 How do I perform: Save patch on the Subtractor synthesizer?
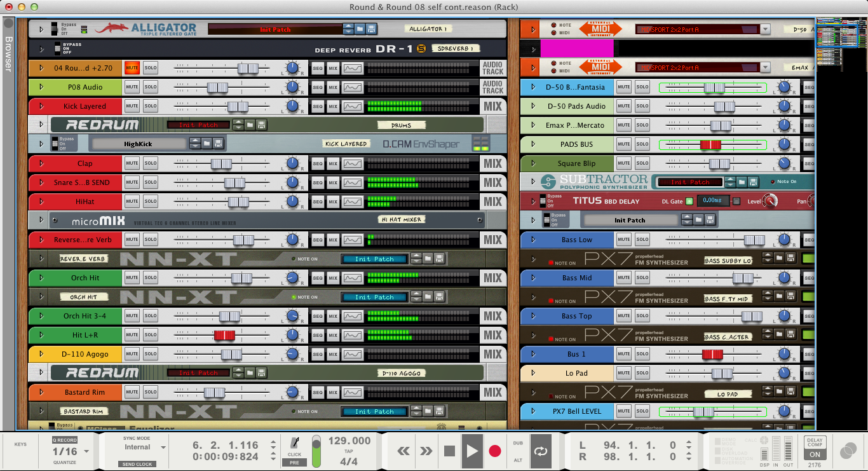(x=753, y=182)
